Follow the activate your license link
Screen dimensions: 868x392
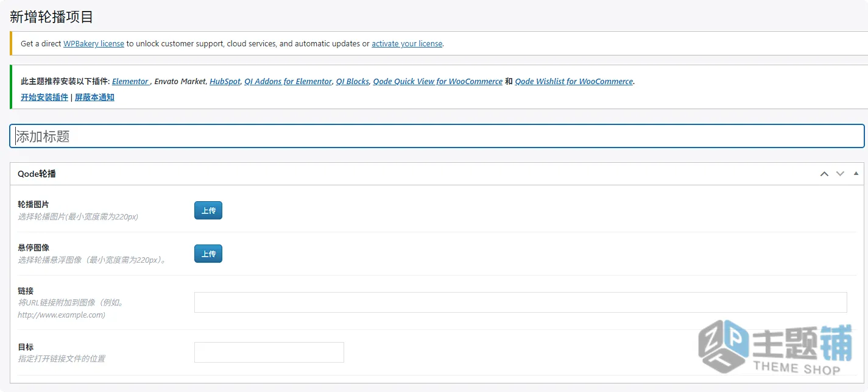(407, 44)
